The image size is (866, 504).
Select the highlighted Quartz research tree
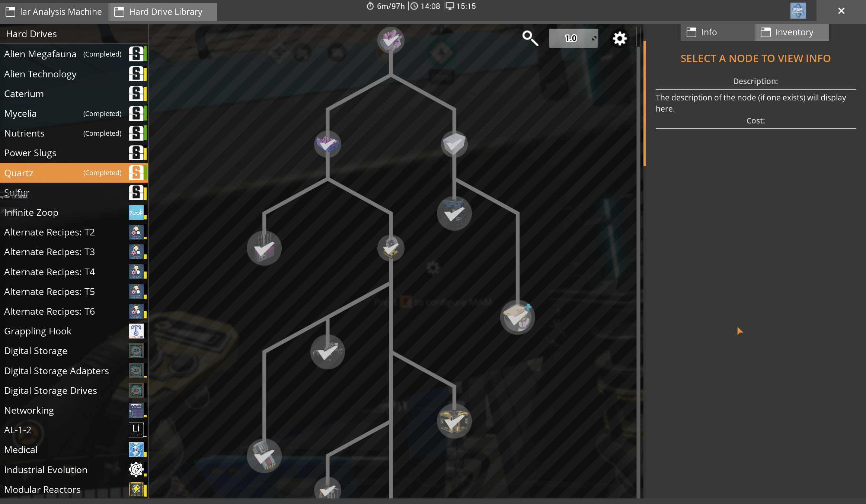[74, 173]
